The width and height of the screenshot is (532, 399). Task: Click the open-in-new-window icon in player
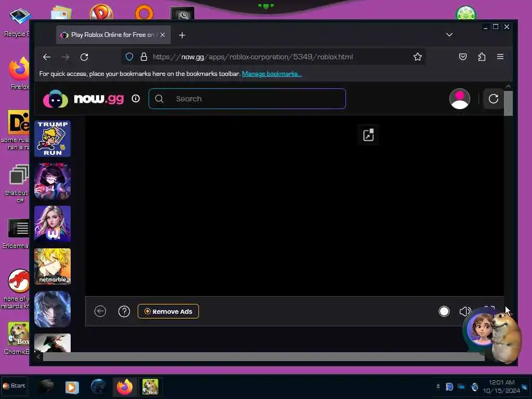368,135
